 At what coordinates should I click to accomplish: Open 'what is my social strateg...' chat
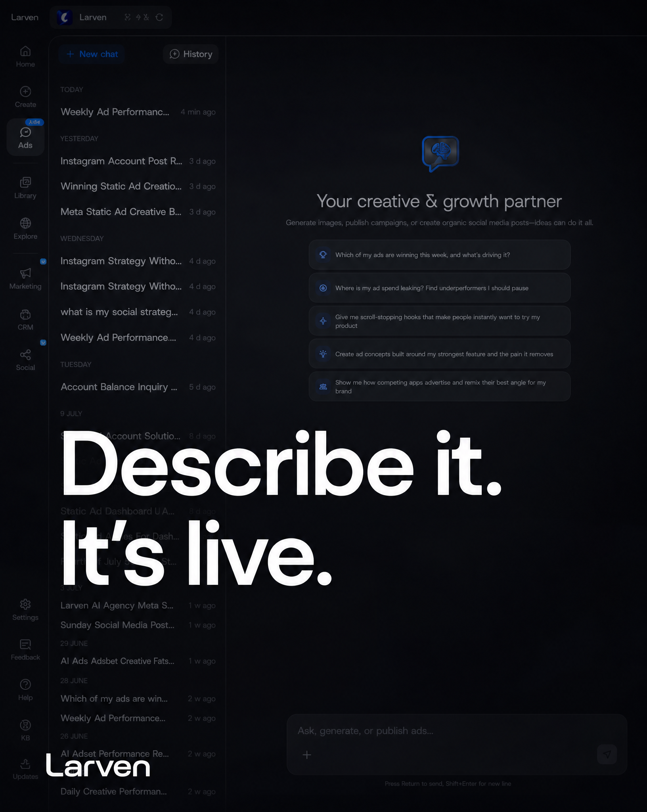(138, 312)
